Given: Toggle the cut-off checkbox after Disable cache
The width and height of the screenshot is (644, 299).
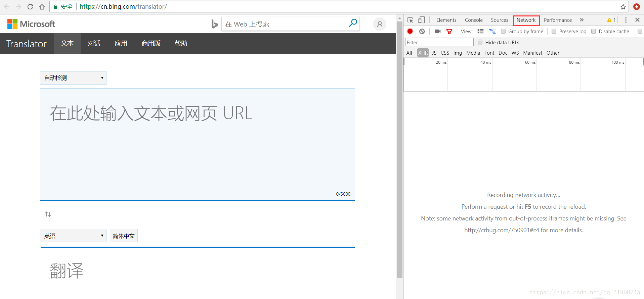Looking at the screenshot, I should [640, 31].
